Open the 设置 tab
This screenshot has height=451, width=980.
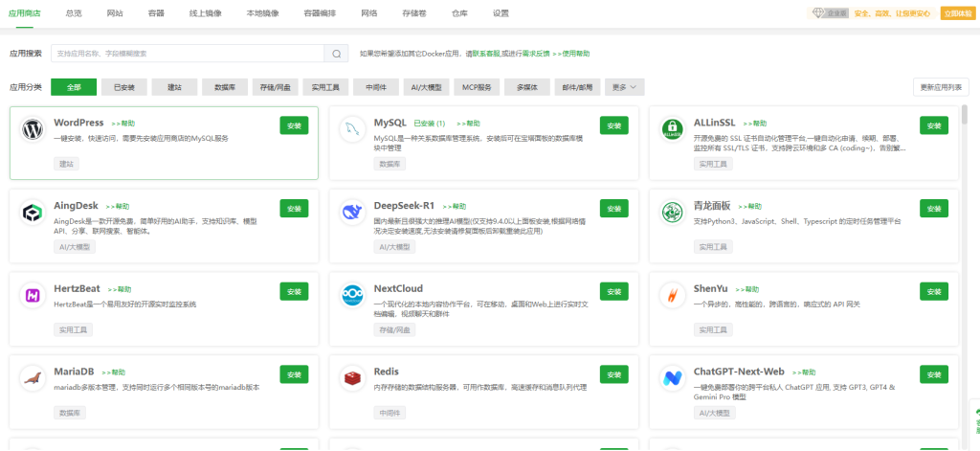(x=501, y=13)
